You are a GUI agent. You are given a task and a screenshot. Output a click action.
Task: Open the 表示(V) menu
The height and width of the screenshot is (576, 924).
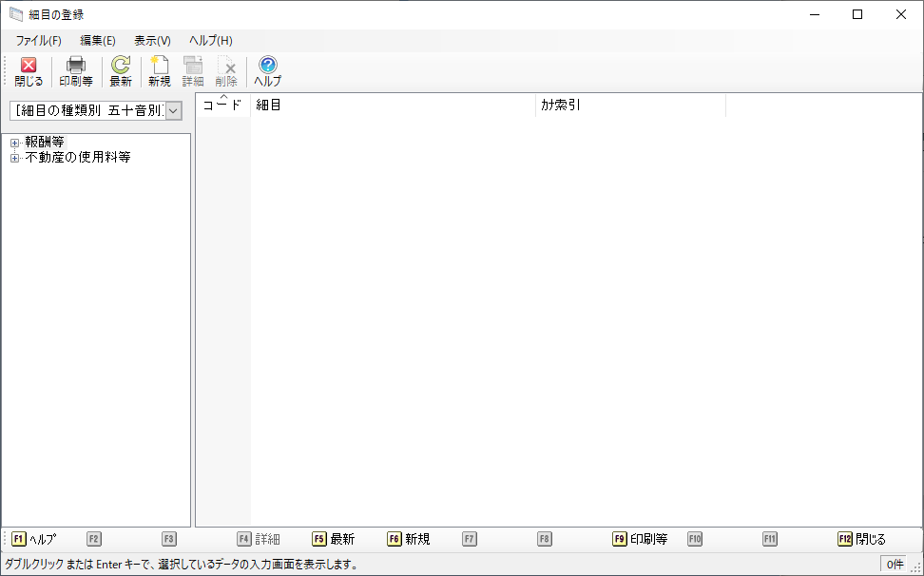click(152, 41)
